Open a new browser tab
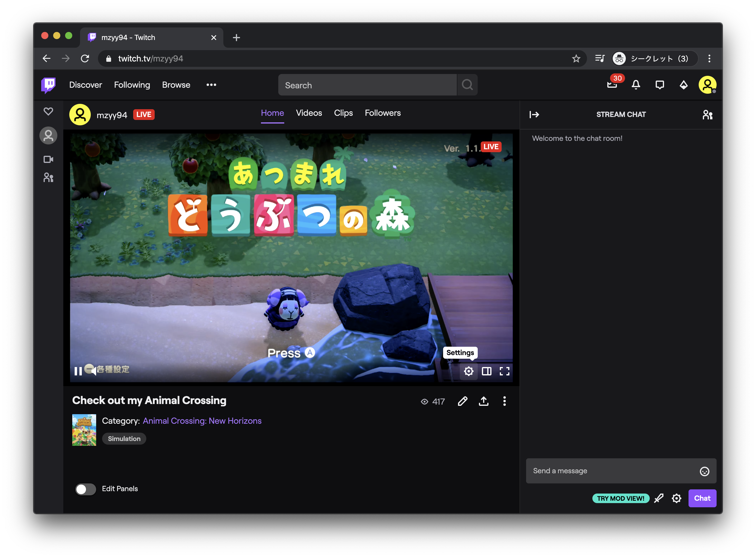 236,38
